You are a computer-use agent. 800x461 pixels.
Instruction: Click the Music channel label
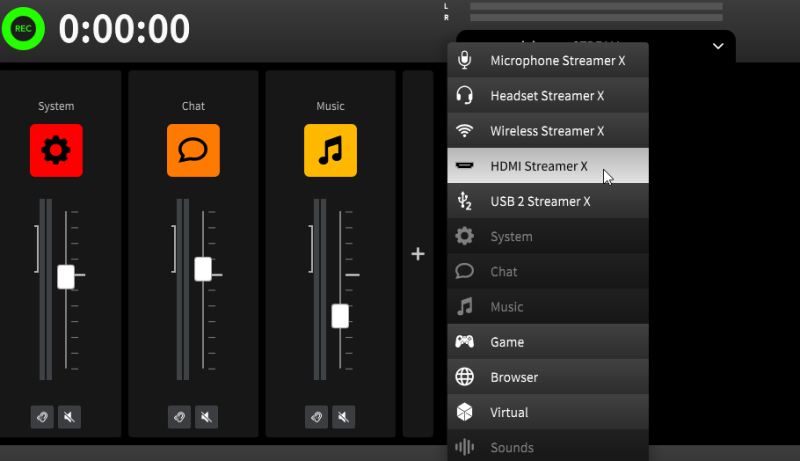(331, 106)
